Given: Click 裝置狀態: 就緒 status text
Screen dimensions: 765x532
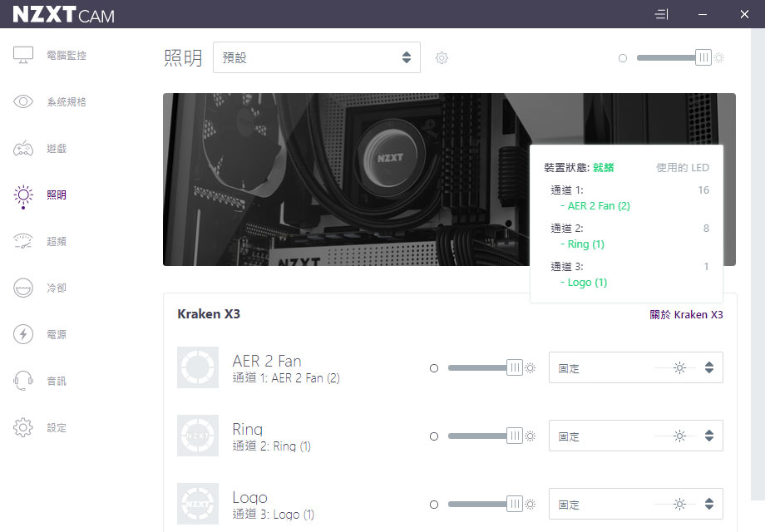Looking at the screenshot, I should [579, 167].
